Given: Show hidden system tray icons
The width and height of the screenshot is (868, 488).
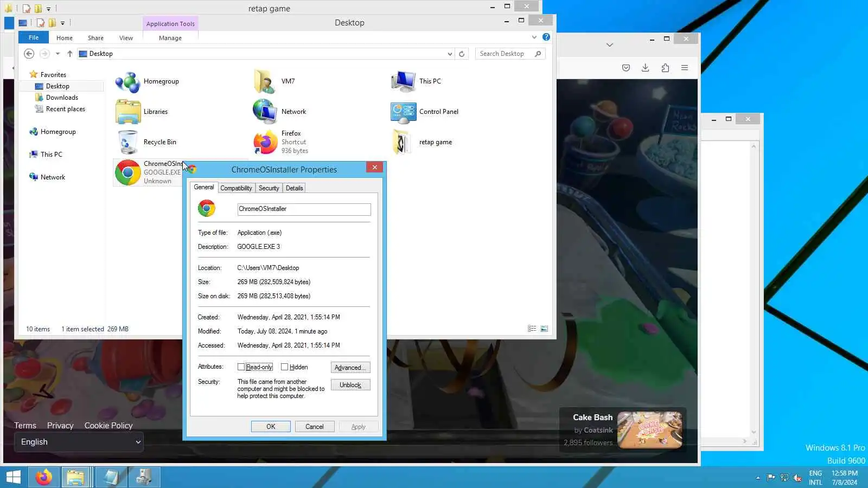Looking at the screenshot, I should (x=758, y=478).
